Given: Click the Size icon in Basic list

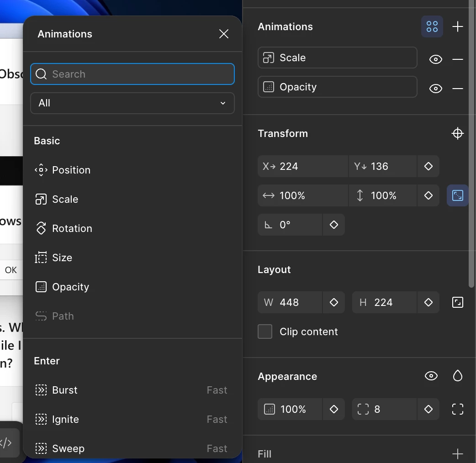Looking at the screenshot, I should pyautogui.click(x=41, y=258).
